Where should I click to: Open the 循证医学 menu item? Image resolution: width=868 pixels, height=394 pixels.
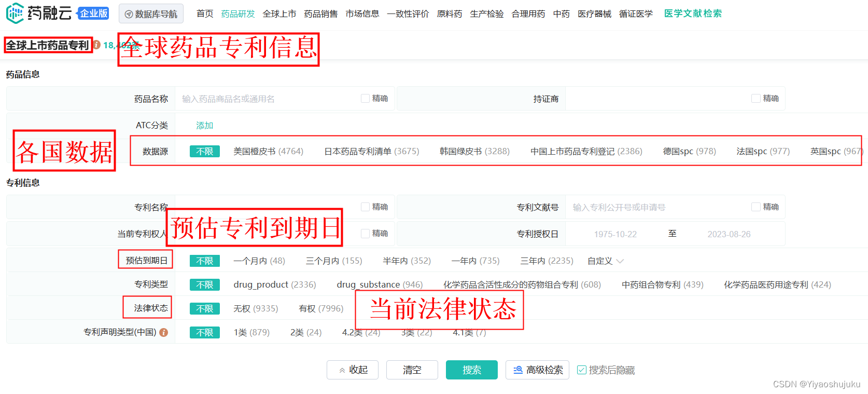click(x=636, y=13)
